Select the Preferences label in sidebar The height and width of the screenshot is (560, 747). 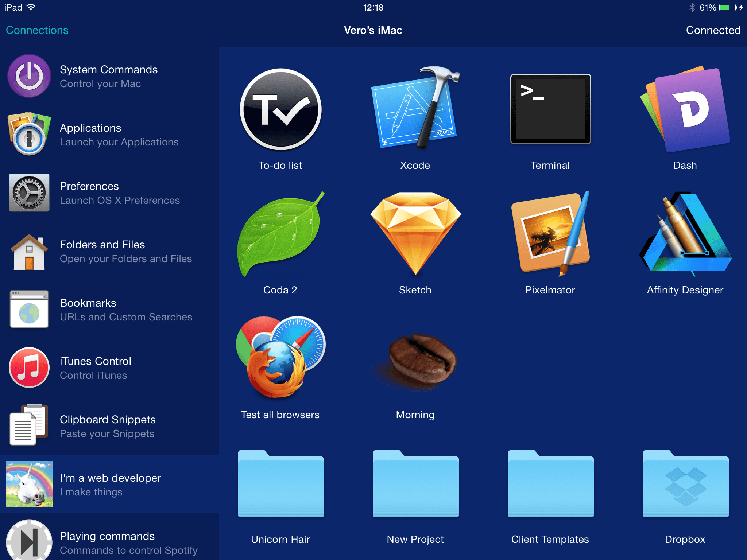[x=89, y=186]
